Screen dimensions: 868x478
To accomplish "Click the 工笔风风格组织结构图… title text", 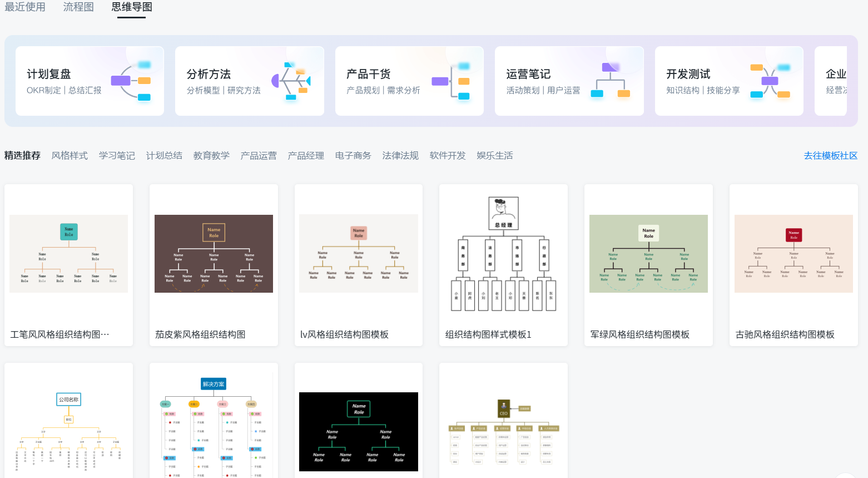I will [x=59, y=334].
